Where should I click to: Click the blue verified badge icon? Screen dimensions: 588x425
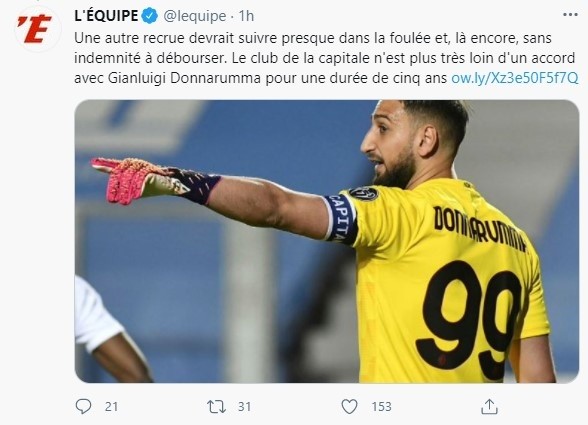(x=150, y=16)
